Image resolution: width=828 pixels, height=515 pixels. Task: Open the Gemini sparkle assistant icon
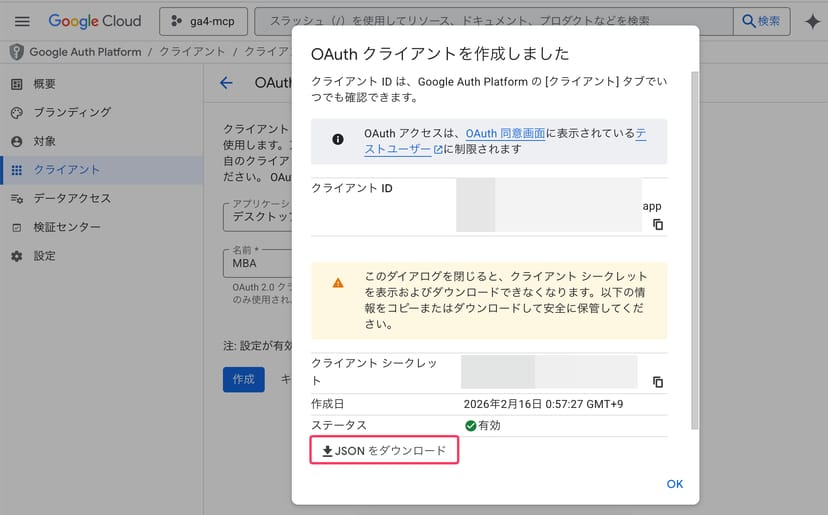coord(812,22)
